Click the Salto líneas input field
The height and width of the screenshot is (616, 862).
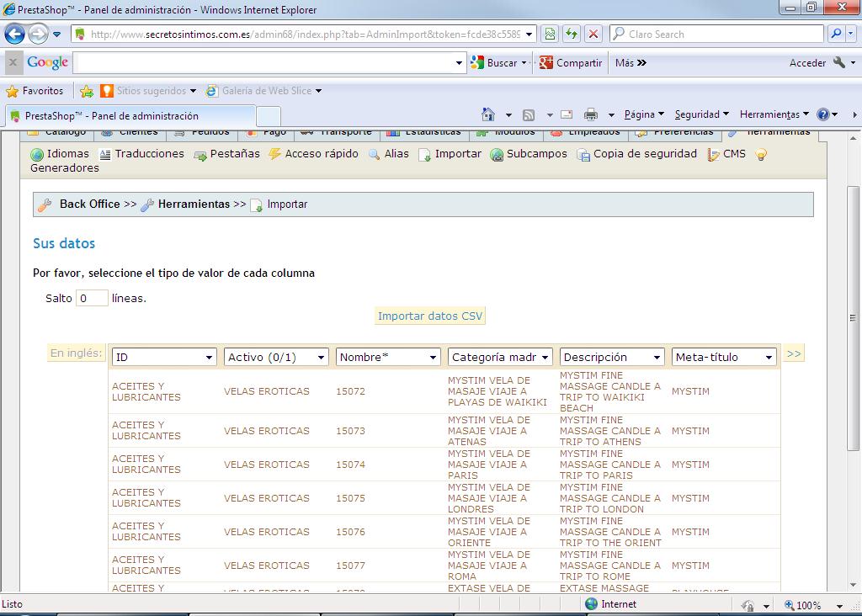91,299
